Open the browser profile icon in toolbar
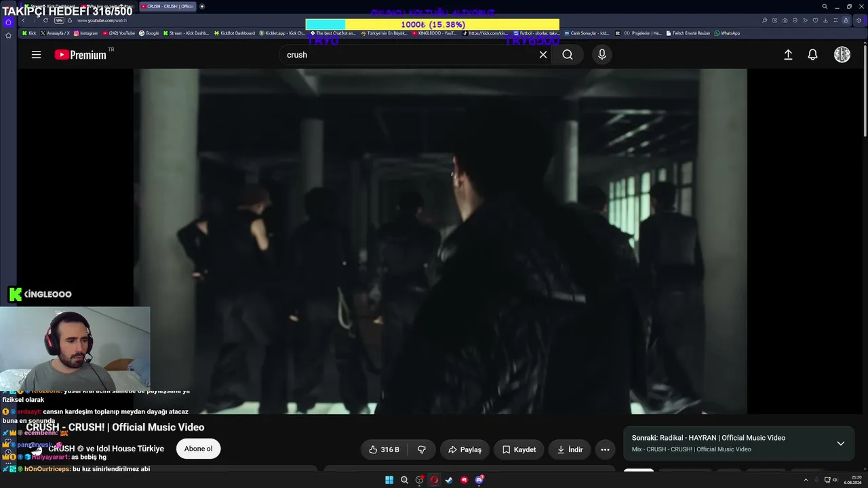The height and width of the screenshot is (488, 868). pos(846,20)
